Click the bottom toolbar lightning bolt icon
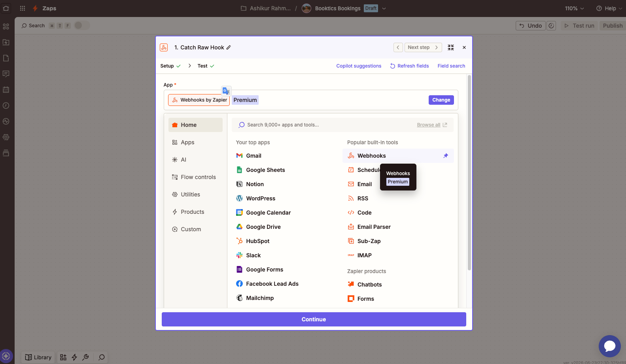The height and width of the screenshot is (364, 626). click(x=74, y=357)
